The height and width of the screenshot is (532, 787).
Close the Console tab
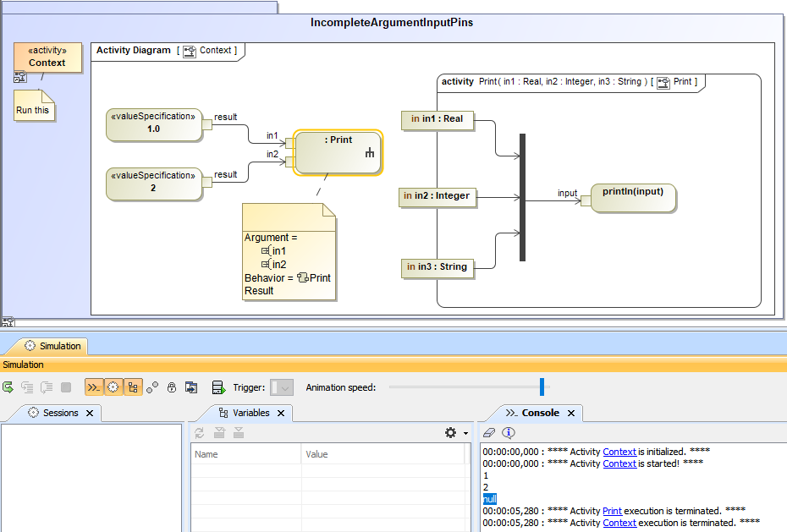coord(571,413)
